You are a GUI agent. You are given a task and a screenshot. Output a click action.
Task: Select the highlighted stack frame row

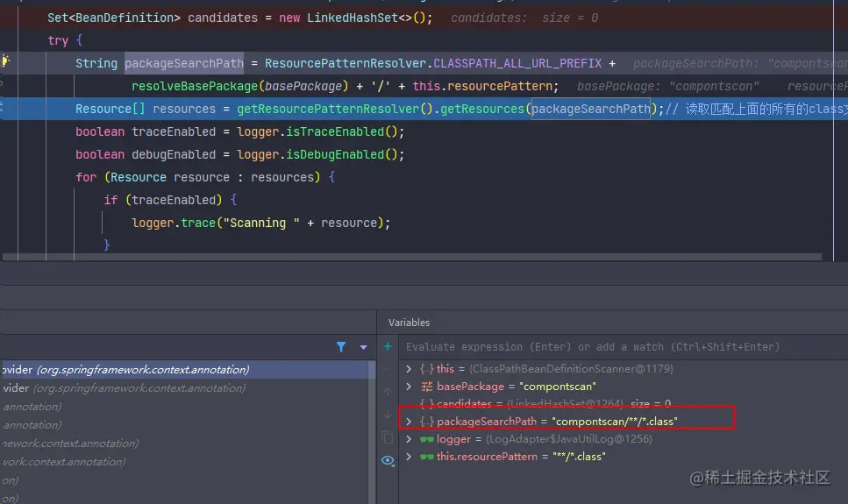tap(187, 369)
